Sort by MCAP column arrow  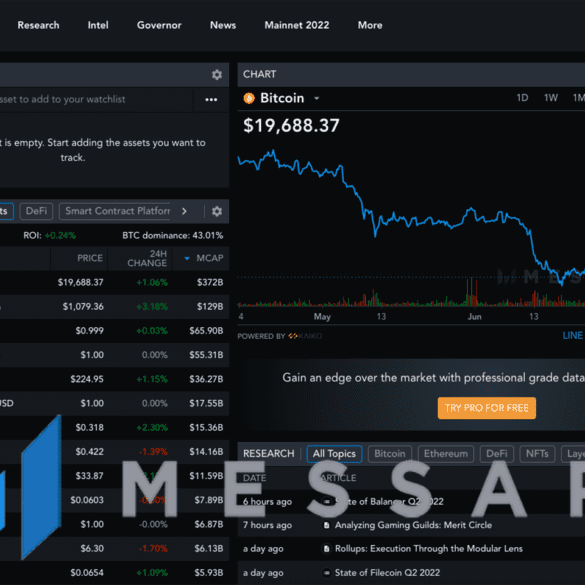[x=187, y=258]
